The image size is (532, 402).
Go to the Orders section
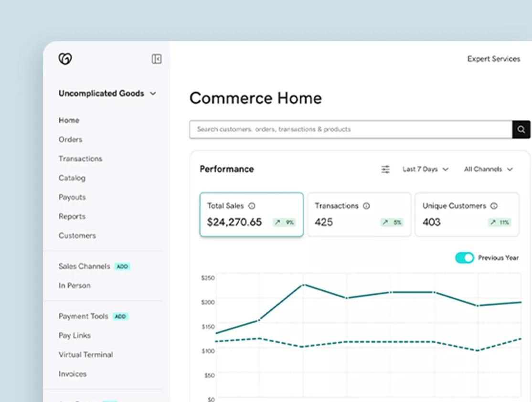point(70,139)
